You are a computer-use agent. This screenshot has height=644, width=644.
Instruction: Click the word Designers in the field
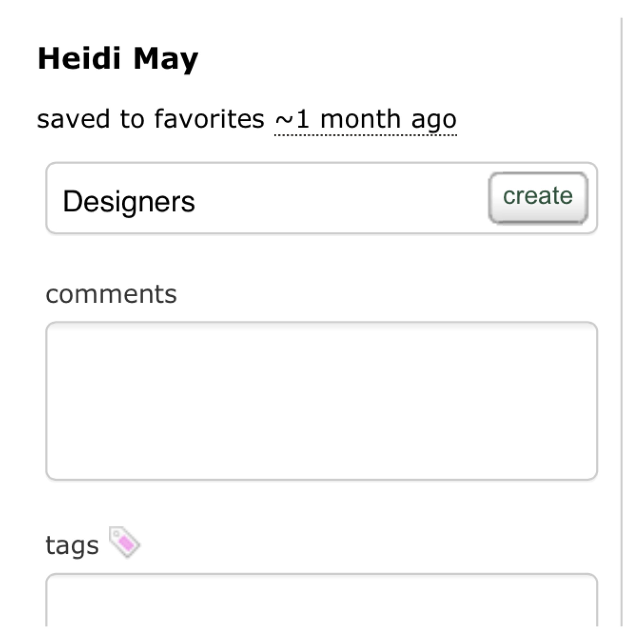click(x=129, y=201)
